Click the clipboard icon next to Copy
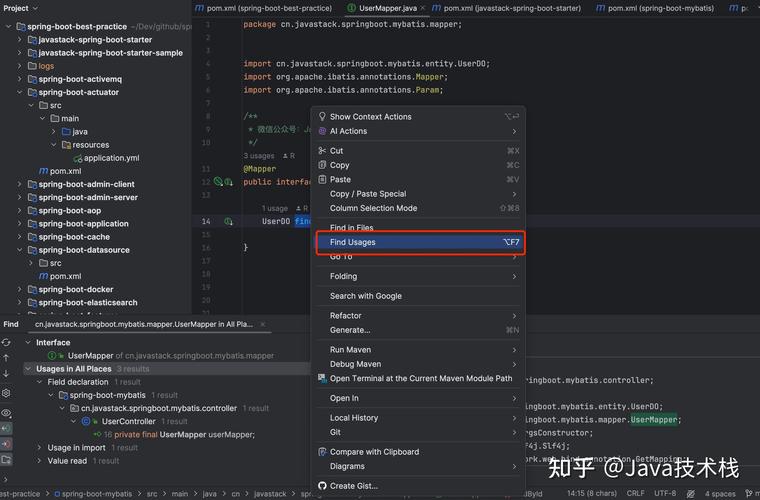This screenshot has height=500, width=760. [322, 165]
